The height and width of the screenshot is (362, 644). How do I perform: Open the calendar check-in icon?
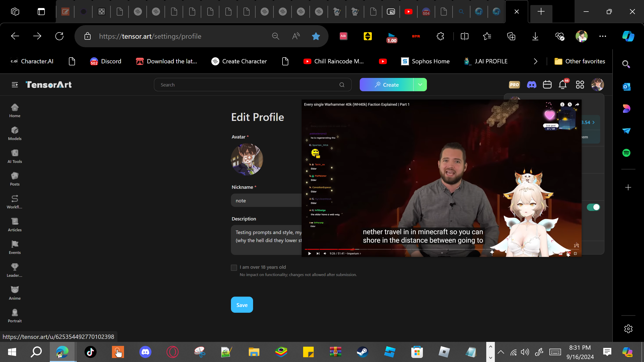[x=547, y=85]
